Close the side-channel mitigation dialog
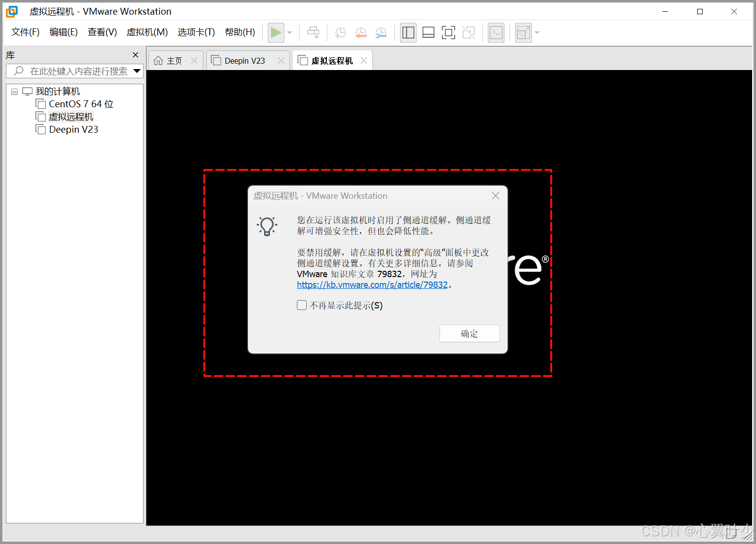 [495, 195]
